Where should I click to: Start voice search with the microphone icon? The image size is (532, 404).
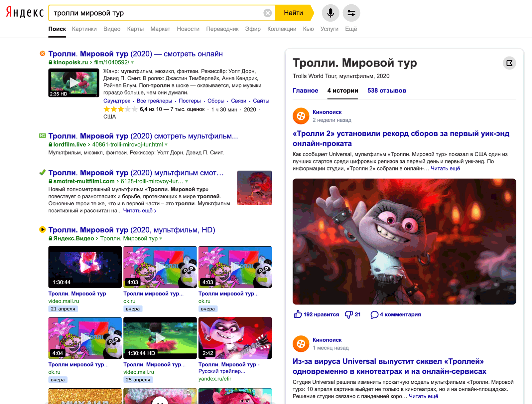tap(331, 13)
